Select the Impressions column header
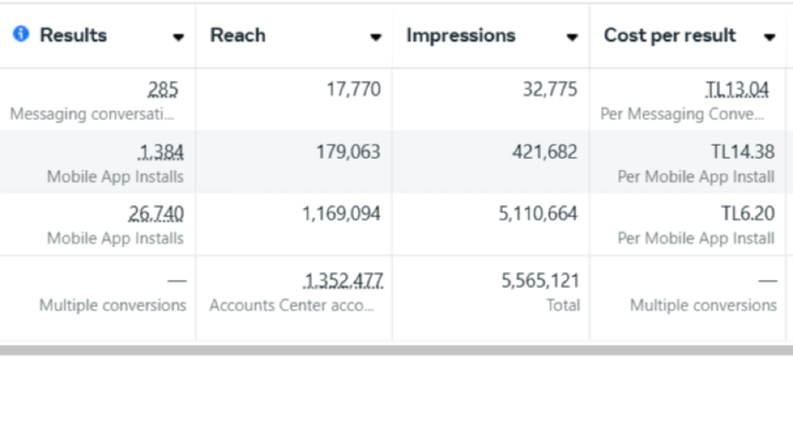 pyautogui.click(x=461, y=35)
